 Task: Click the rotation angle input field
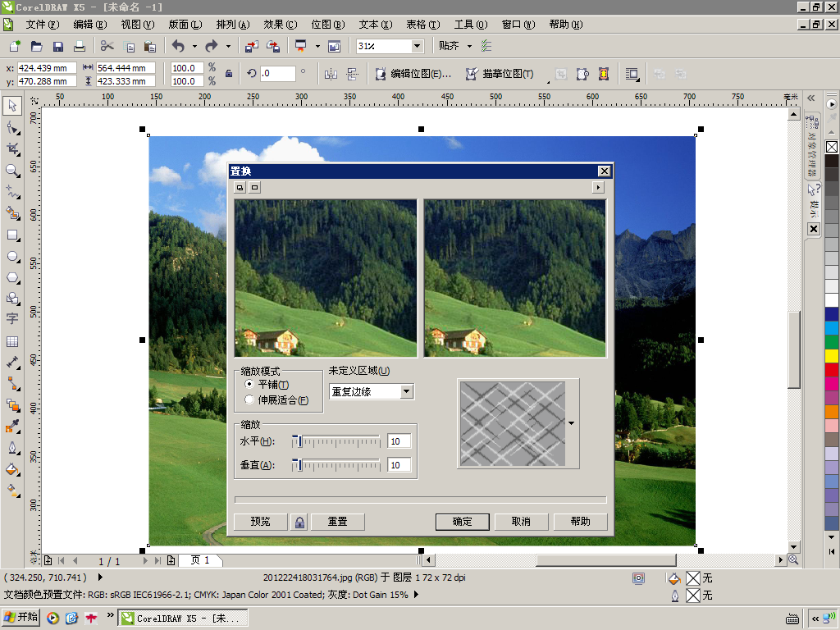point(277,73)
